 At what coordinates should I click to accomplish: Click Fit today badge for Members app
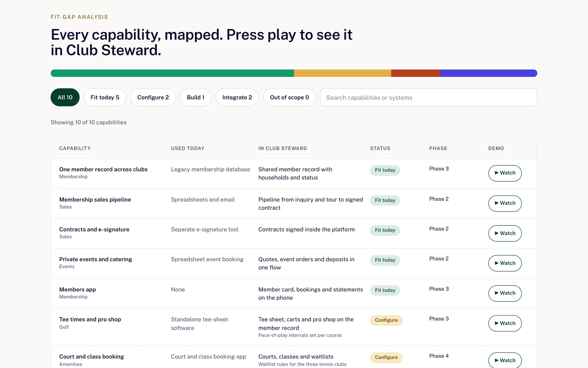pos(385,290)
